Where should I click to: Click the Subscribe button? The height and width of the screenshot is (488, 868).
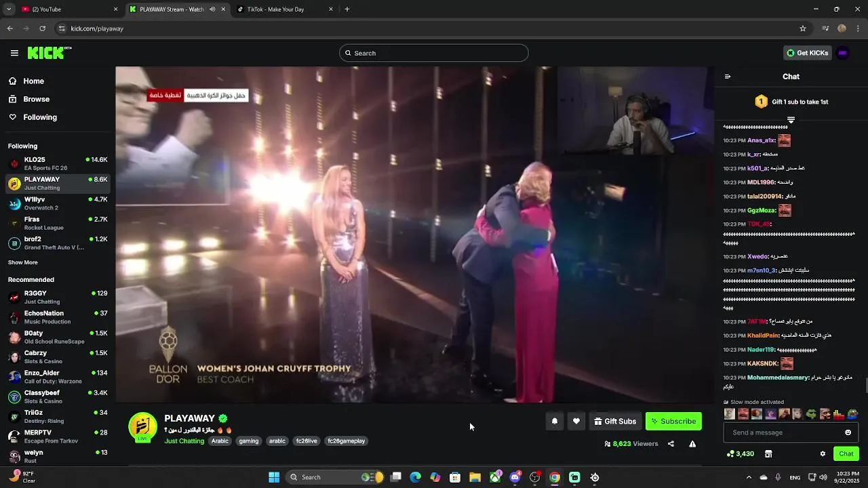[x=673, y=421]
